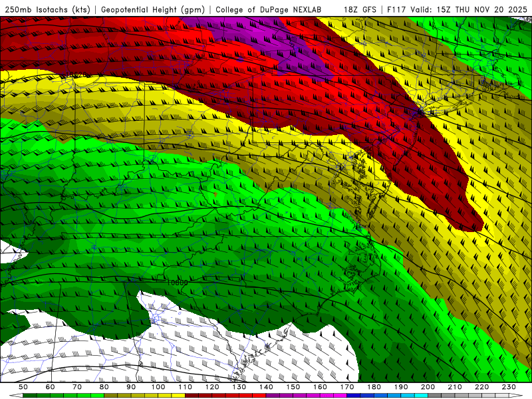This screenshot has height=399, width=532.
Task: Click the 140 value on color scale
Action: (266, 387)
